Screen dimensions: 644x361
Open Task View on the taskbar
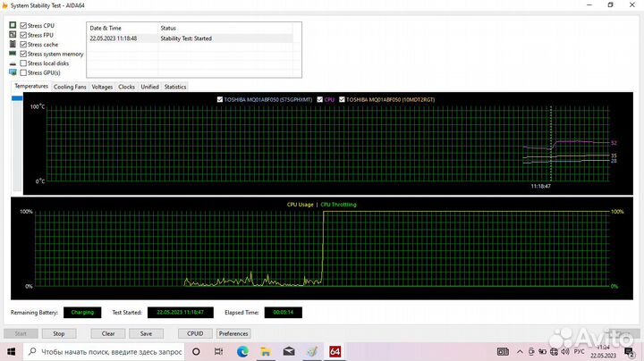pyautogui.click(x=216, y=352)
